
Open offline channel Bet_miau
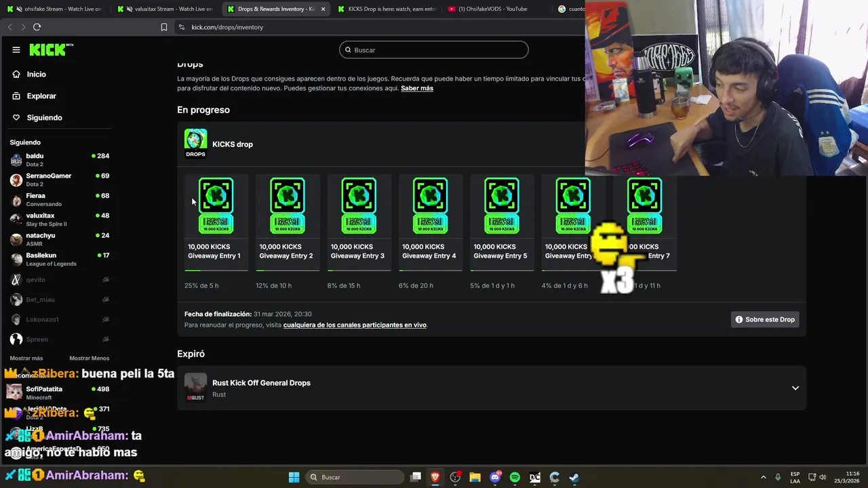60,300
